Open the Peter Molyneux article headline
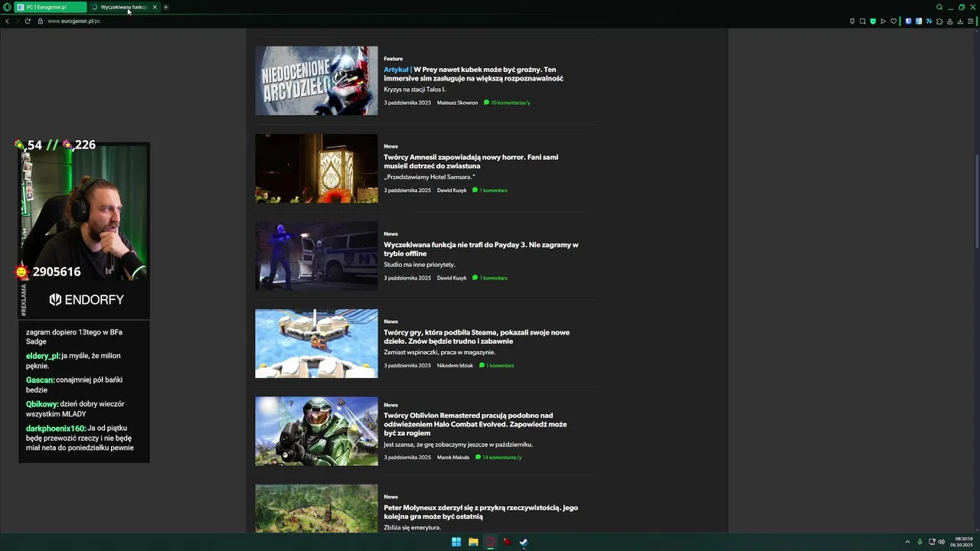The height and width of the screenshot is (551, 980). pos(481,512)
